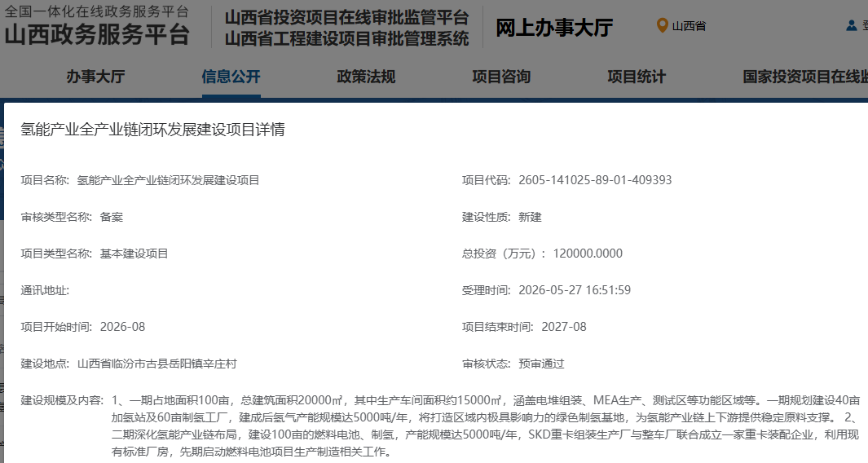Click 全国一体化在线政务服务平台 header text
This screenshot has width=868, height=463.
(x=97, y=11)
